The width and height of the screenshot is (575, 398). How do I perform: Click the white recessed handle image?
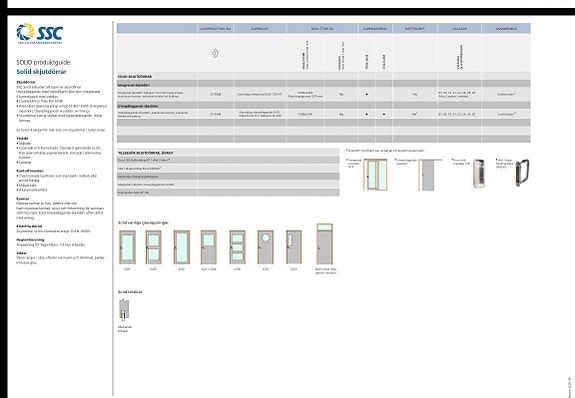click(479, 174)
